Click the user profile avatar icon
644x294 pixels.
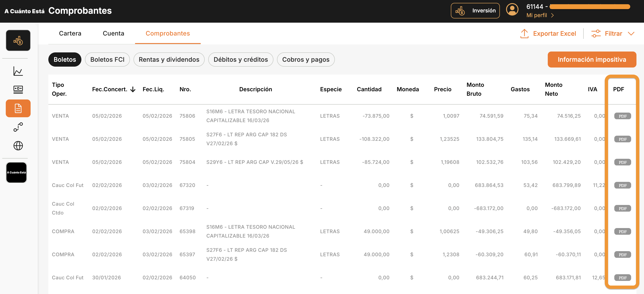[x=512, y=10]
